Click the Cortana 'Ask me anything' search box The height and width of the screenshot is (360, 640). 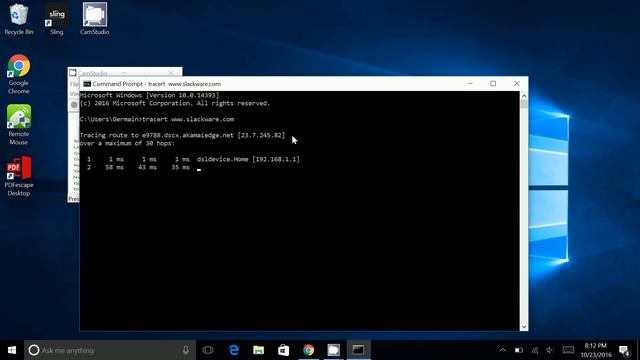point(110,350)
